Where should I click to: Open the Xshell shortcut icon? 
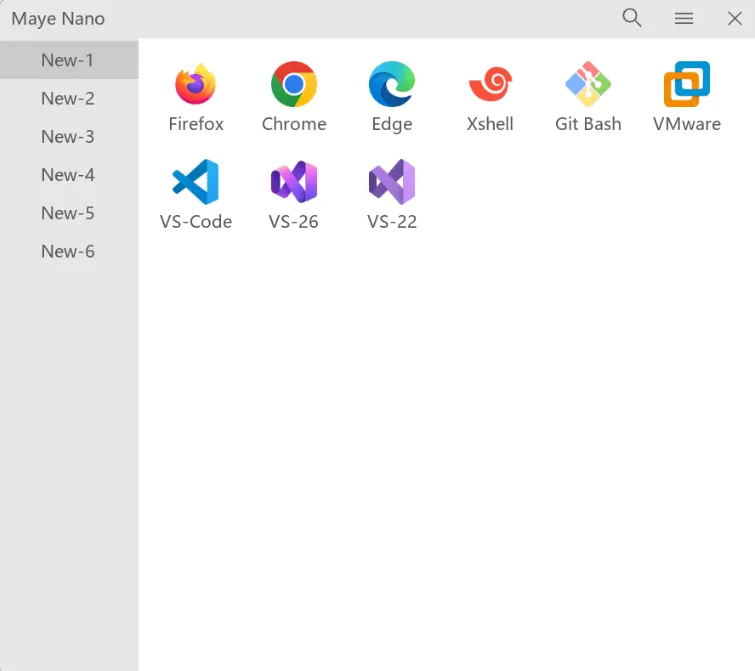click(490, 86)
